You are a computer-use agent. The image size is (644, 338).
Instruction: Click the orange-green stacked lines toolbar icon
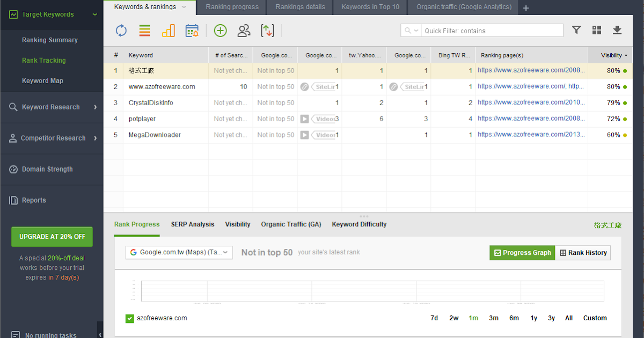pyautogui.click(x=144, y=31)
